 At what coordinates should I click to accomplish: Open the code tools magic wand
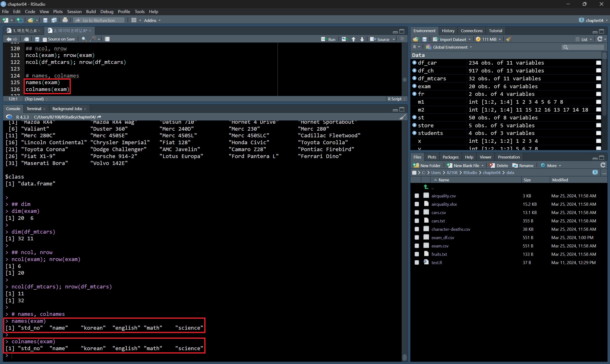(x=93, y=39)
